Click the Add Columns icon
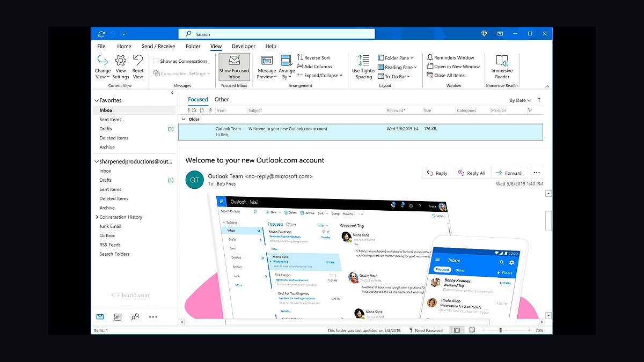The image size is (644, 362). 301,67
